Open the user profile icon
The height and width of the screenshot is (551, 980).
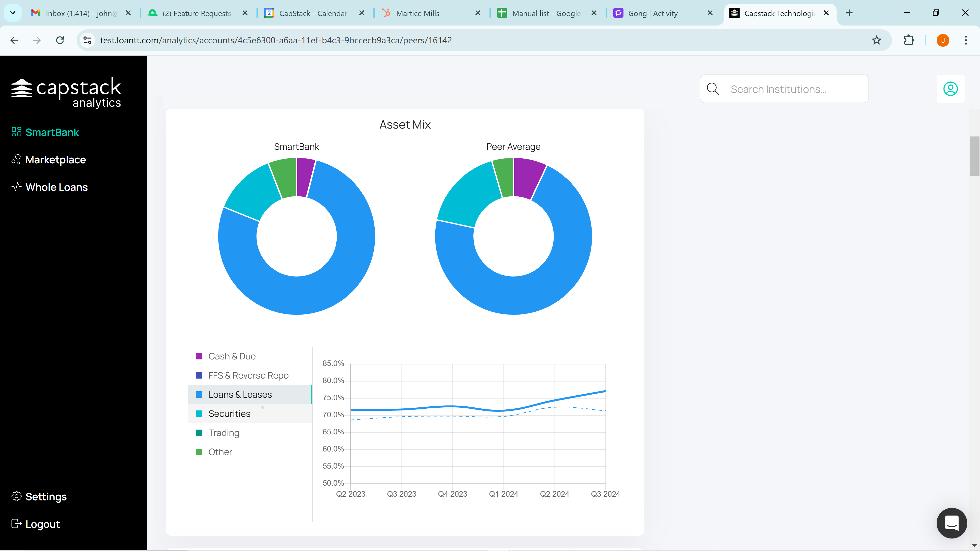(x=950, y=89)
